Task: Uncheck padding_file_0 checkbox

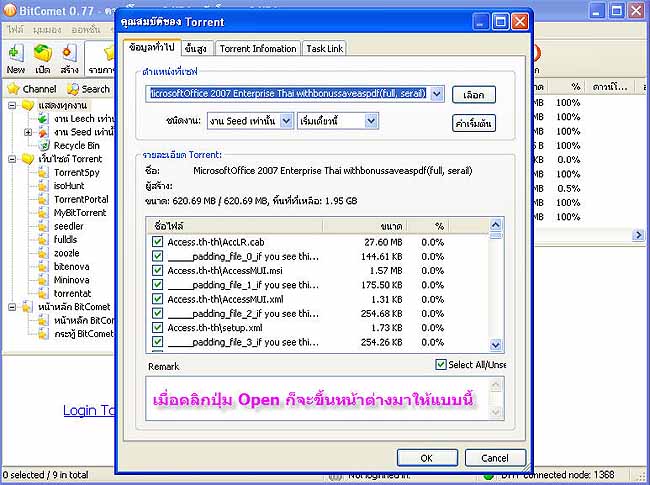Action: (x=158, y=256)
